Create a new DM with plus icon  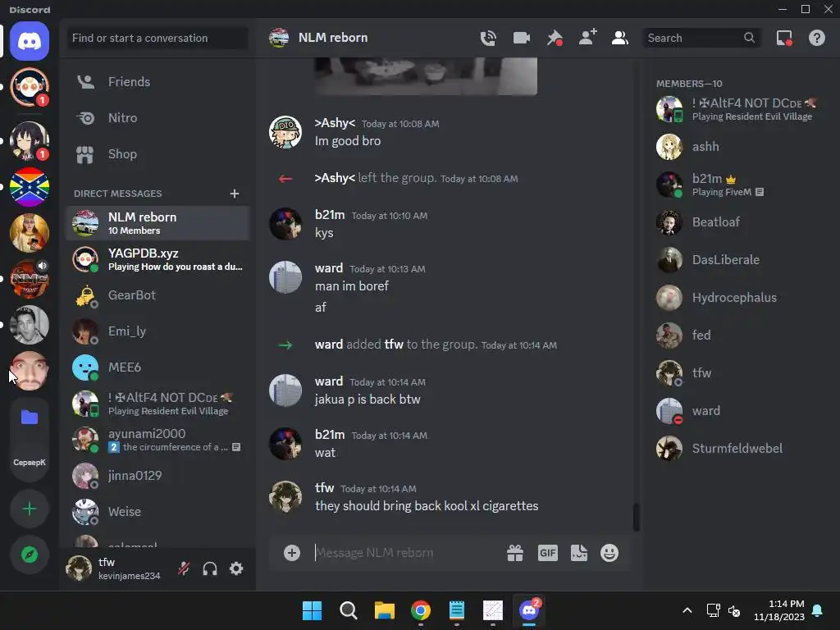pyautogui.click(x=235, y=194)
